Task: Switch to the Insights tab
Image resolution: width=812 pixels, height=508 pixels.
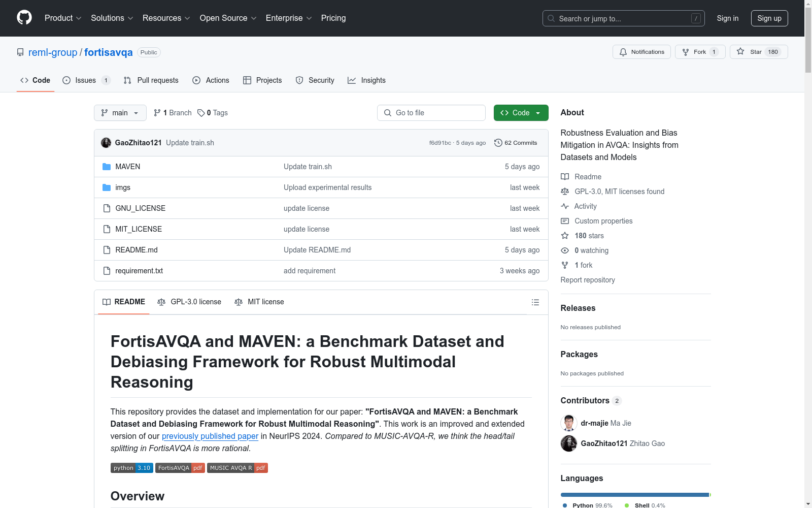Action: click(366, 80)
